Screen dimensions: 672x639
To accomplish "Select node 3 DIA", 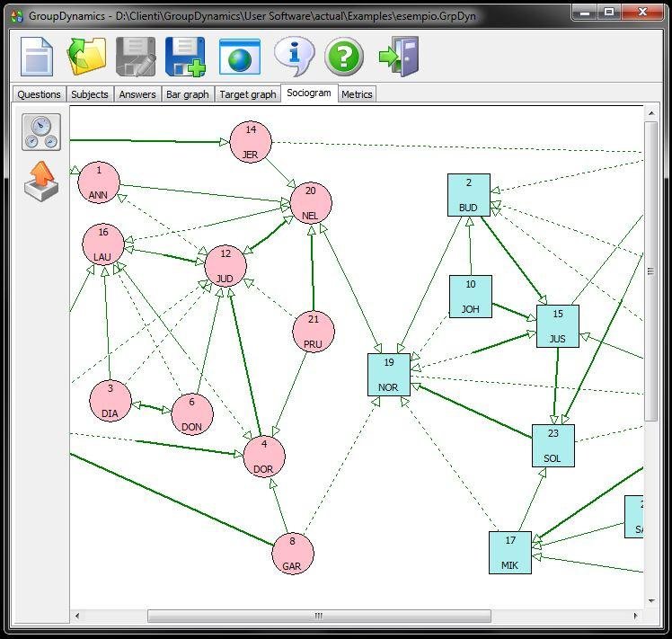I will [x=111, y=401].
